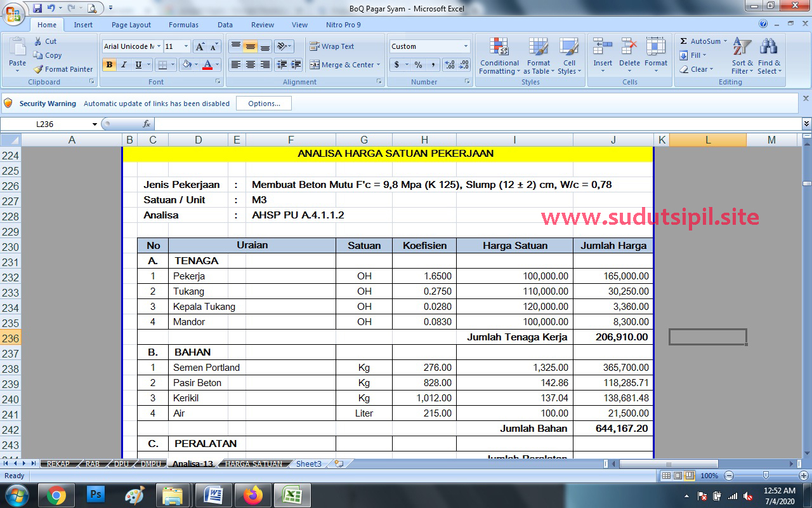Click the Copy icon
The width and height of the screenshot is (812, 508).
[39, 55]
